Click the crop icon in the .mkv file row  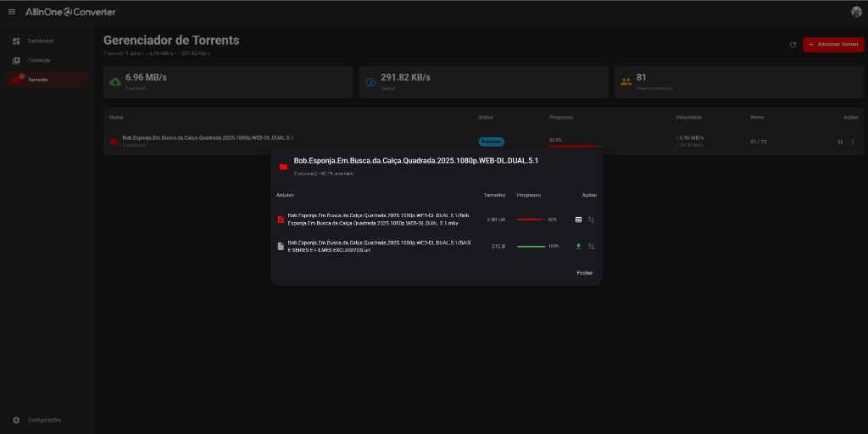(x=592, y=220)
